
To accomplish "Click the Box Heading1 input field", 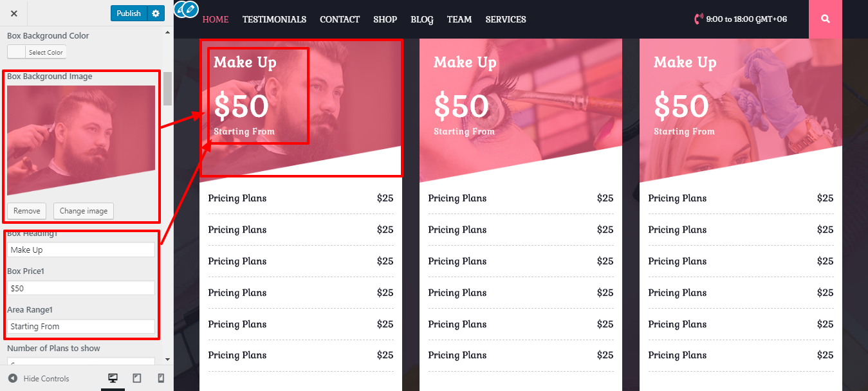I will 81,250.
